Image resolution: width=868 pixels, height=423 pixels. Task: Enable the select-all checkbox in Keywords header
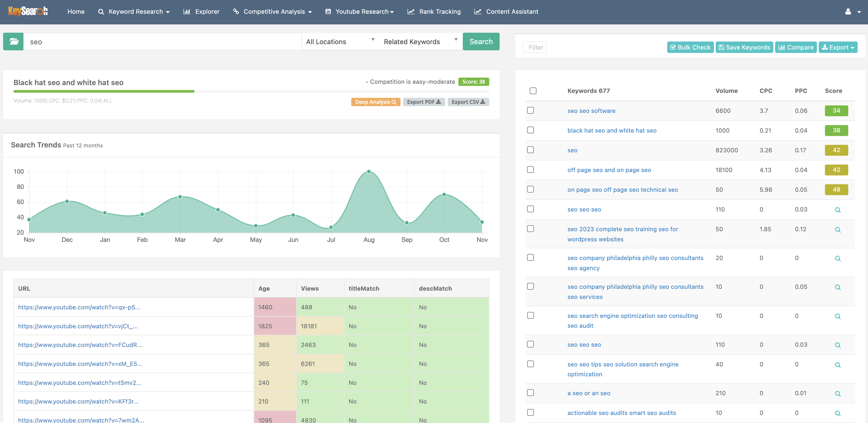pyautogui.click(x=533, y=90)
